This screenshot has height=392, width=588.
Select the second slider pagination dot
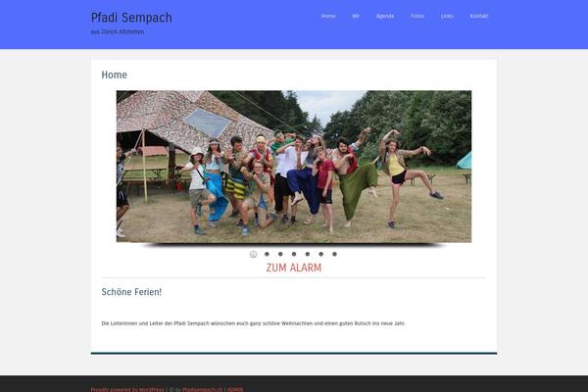(267, 255)
